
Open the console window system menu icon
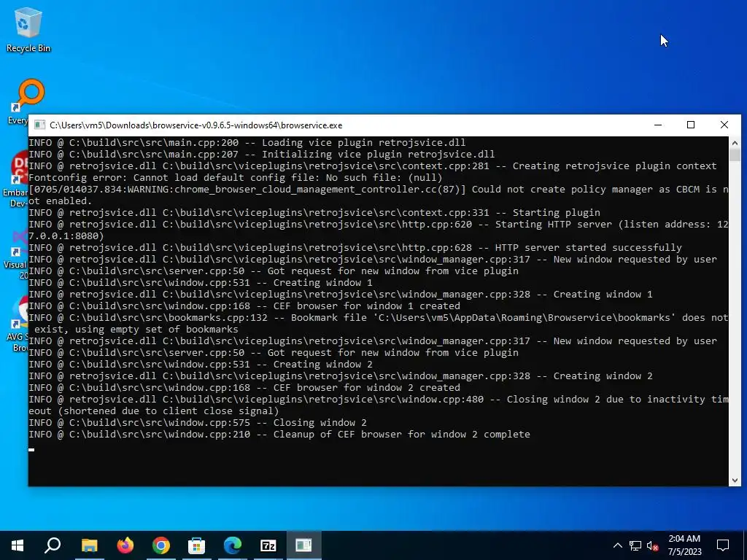tap(39, 125)
